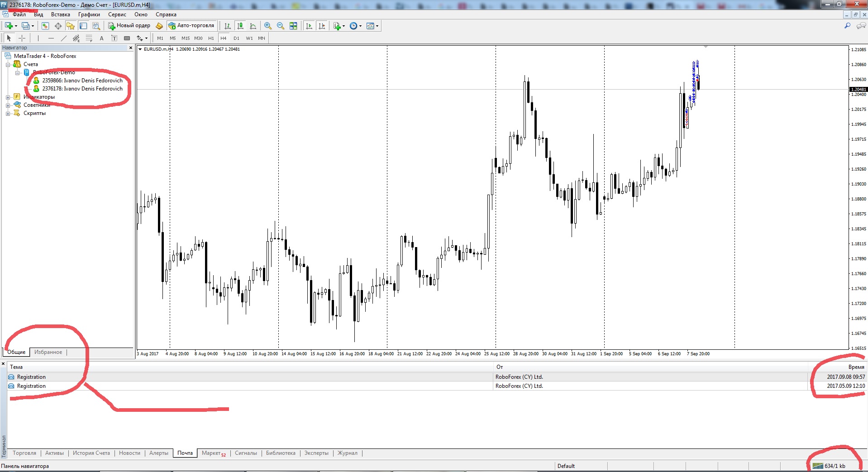This screenshot has height=472, width=868.
Task: Switch the timeframe to M30
Action: point(198,38)
